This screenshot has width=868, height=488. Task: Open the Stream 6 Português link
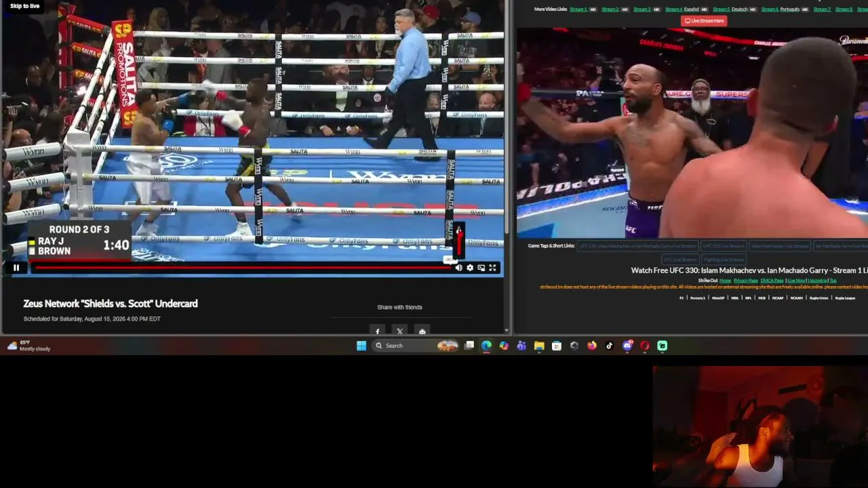pyautogui.click(x=781, y=9)
